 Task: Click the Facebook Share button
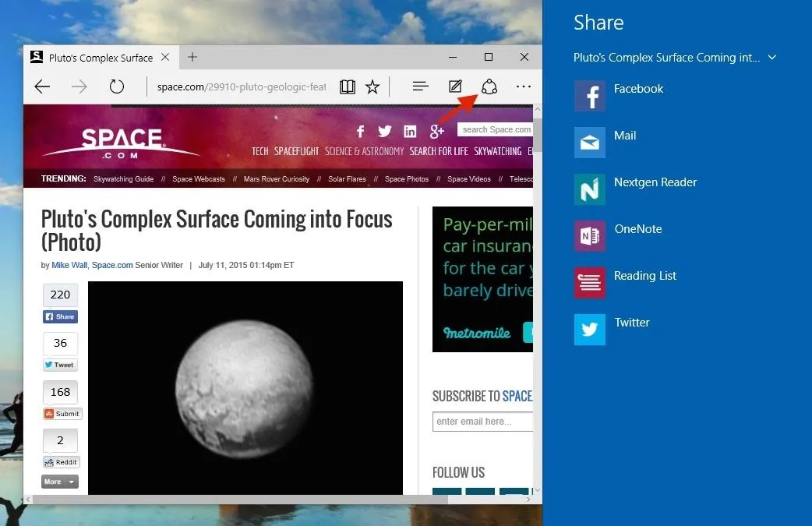60,316
